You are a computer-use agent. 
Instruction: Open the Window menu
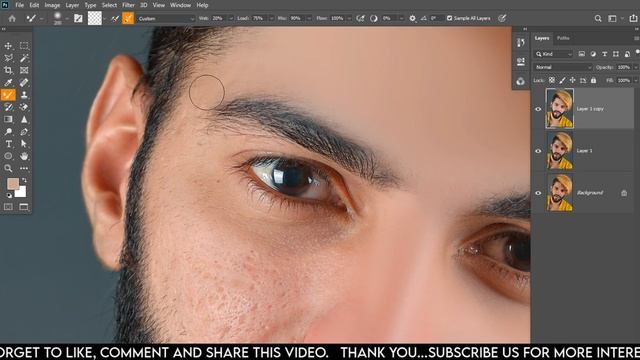tap(180, 5)
